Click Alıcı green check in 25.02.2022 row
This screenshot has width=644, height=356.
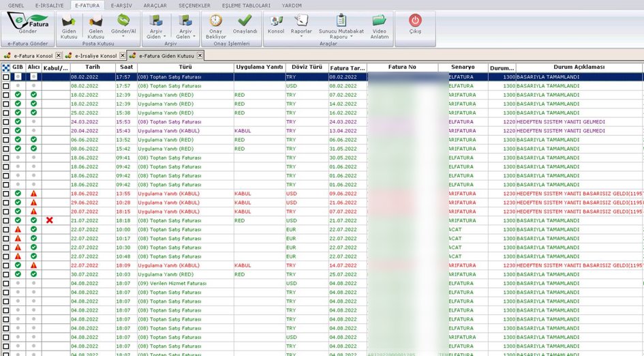[x=33, y=113]
